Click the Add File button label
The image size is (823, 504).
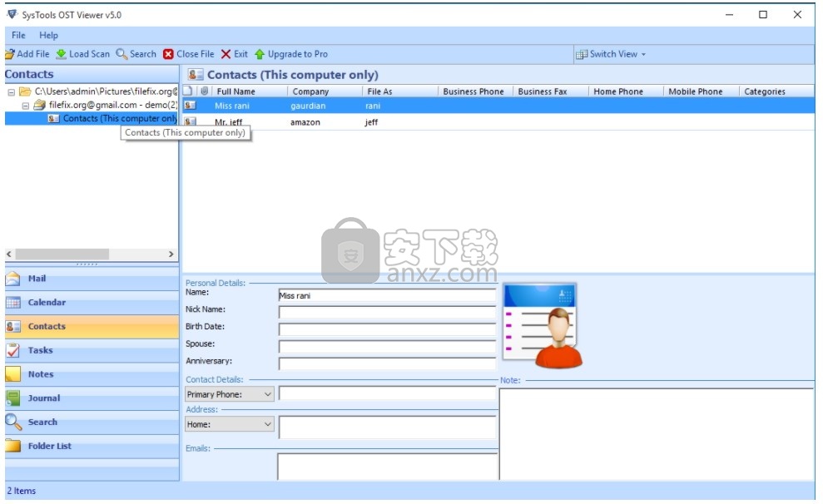tap(33, 54)
